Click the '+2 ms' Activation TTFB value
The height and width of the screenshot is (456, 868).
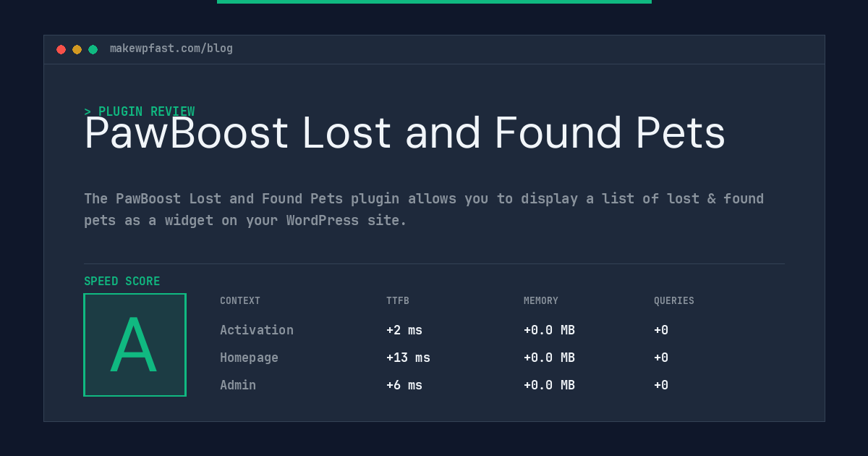(404, 330)
